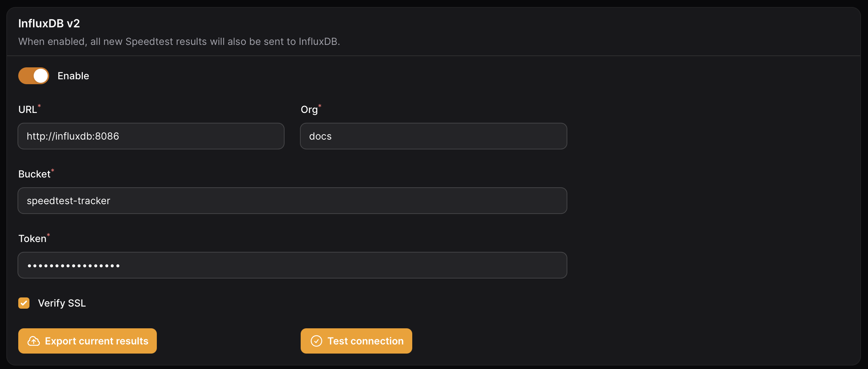This screenshot has width=868, height=369.
Task: Click the Verify SSL label text
Action: tap(62, 303)
